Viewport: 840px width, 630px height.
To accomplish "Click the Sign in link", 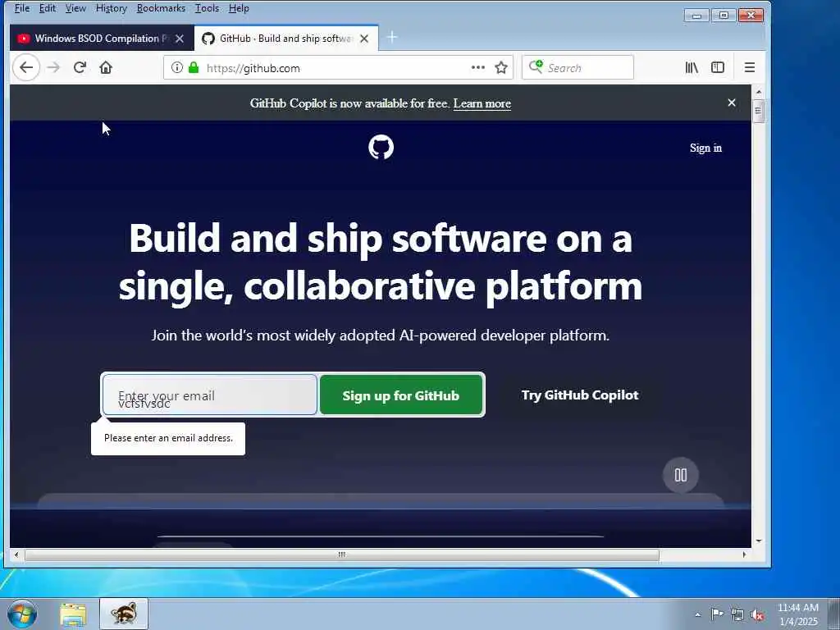I will coord(705,148).
